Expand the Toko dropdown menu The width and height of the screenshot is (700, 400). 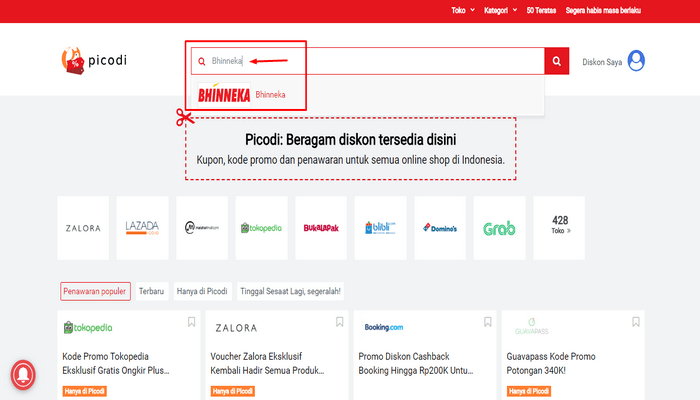[x=462, y=10]
